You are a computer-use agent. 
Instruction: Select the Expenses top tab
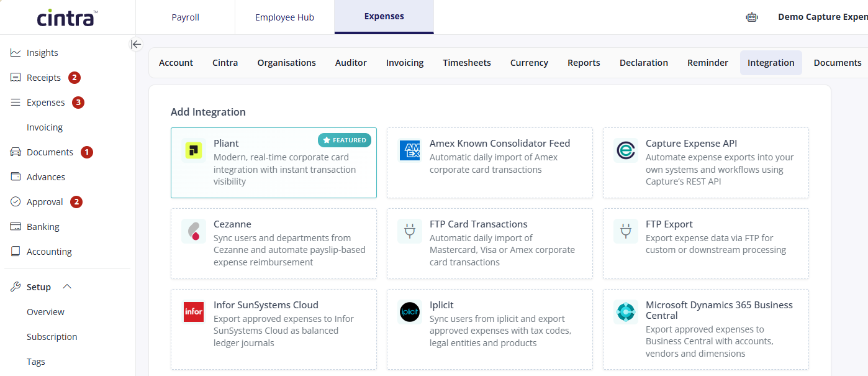pos(384,17)
